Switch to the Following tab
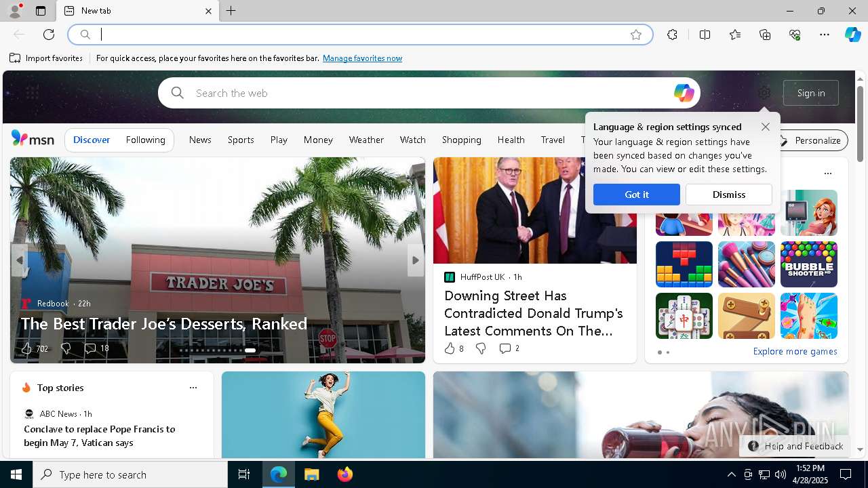This screenshot has height=488, width=868. (146, 140)
